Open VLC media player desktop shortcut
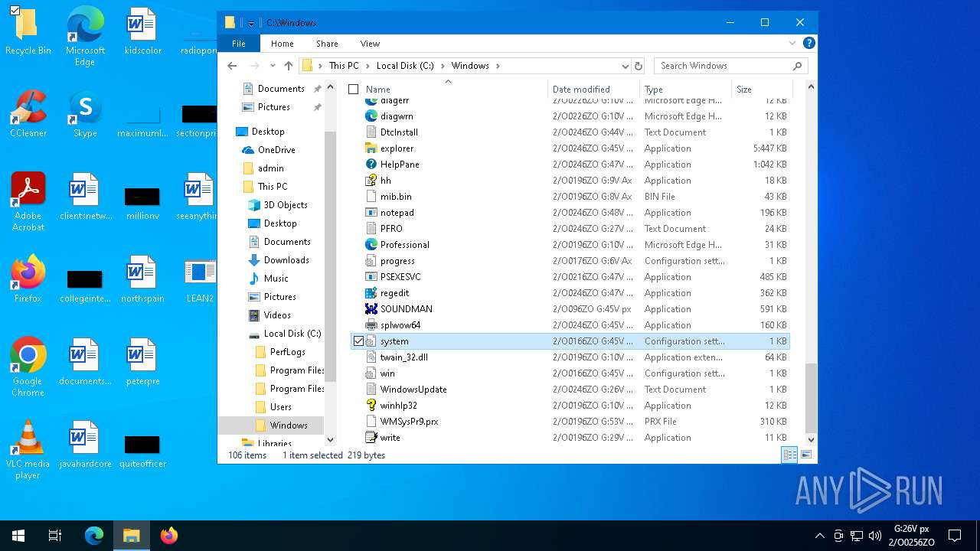Viewport: 980px width, 551px height. [28, 449]
